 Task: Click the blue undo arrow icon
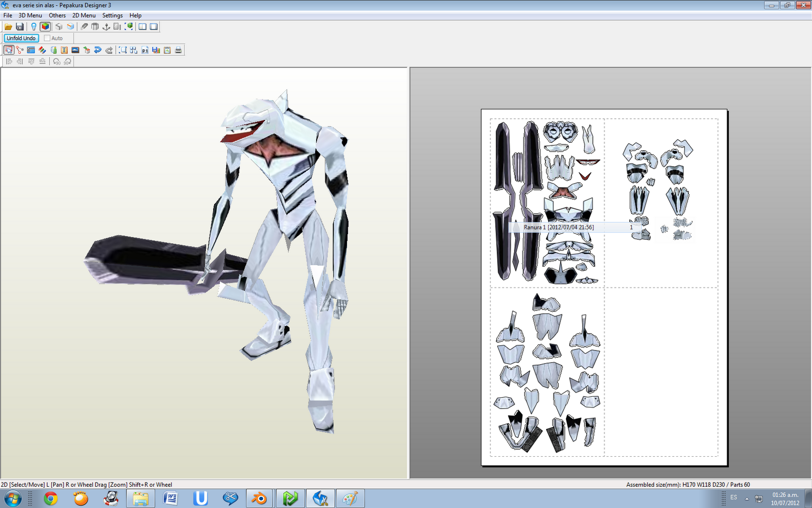point(97,50)
